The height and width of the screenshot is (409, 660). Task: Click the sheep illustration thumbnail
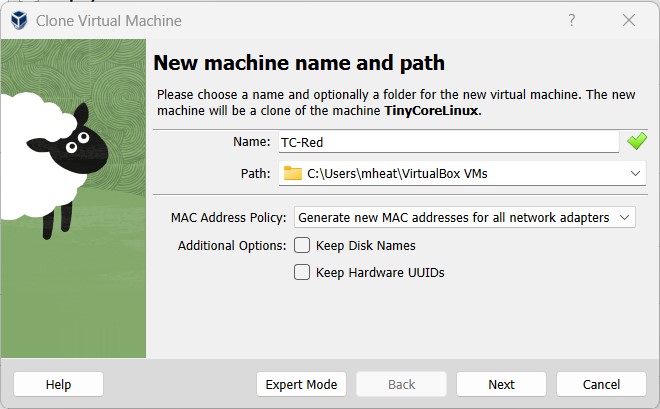point(73,198)
